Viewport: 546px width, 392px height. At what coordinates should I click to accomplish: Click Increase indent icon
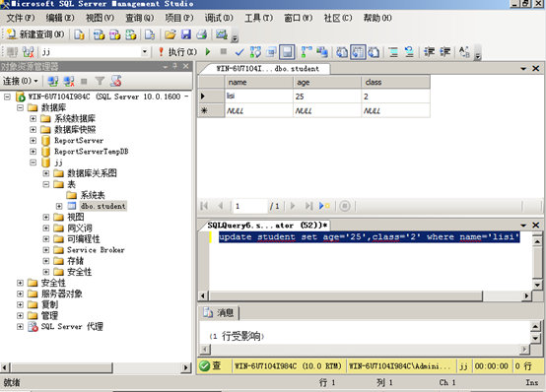(x=444, y=52)
